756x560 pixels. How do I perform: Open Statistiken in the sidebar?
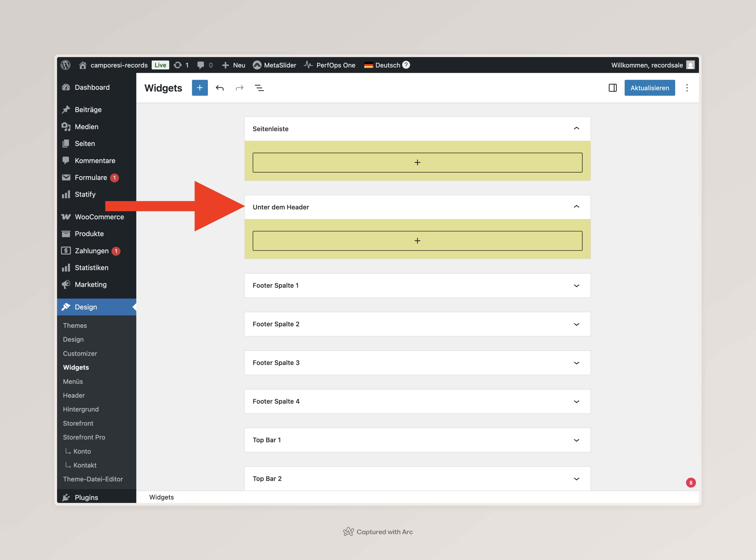pos(97,268)
